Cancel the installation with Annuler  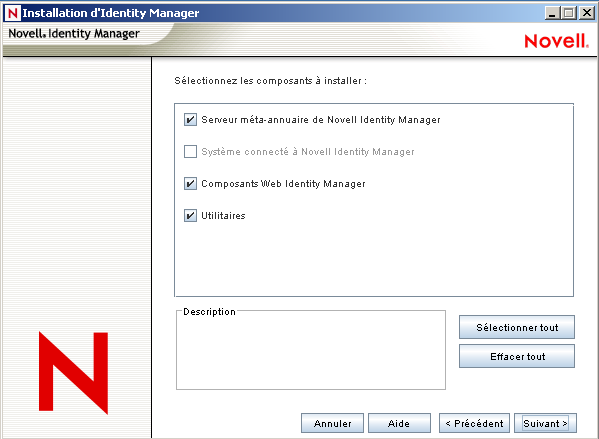click(332, 423)
